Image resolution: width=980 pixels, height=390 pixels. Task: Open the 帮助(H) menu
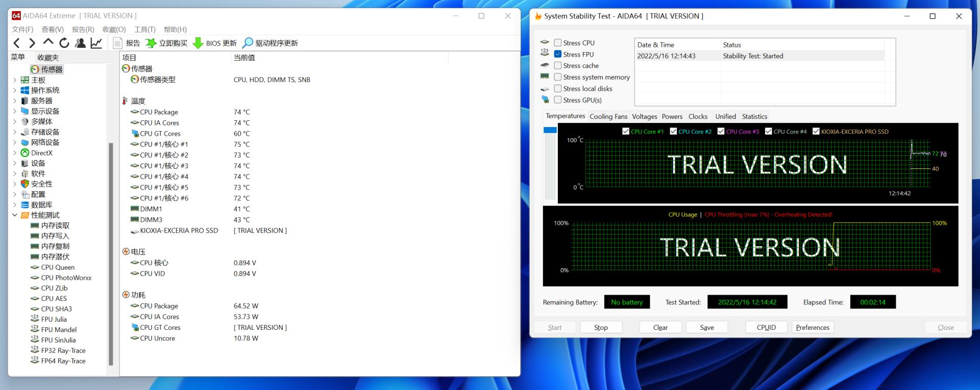click(175, 30)
